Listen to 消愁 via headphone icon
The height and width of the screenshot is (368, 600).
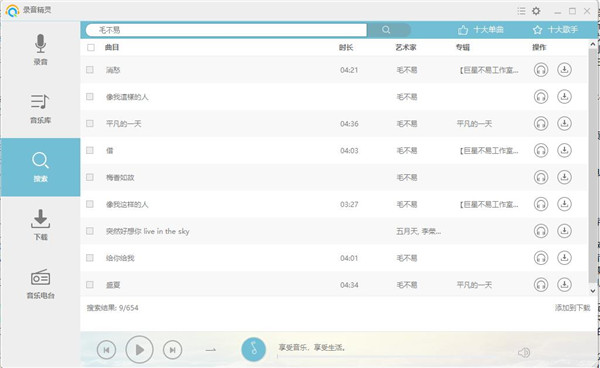541,70
